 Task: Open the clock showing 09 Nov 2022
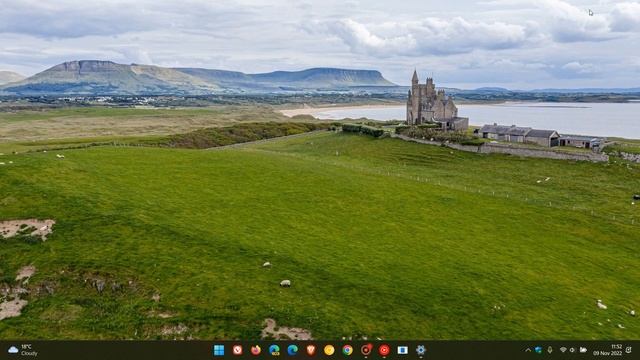point(607,350)
